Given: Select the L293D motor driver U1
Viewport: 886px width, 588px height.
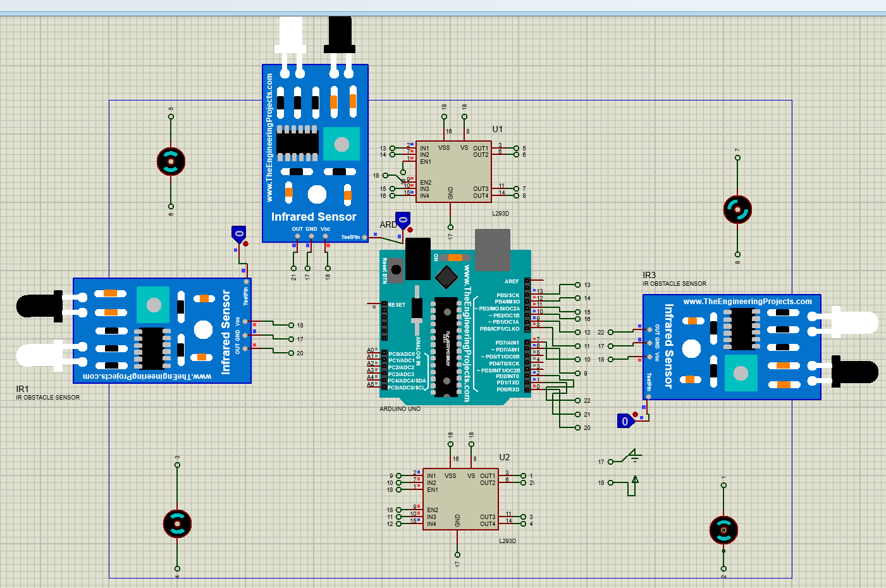Looking at the screenshot, I should coord(452,171).
